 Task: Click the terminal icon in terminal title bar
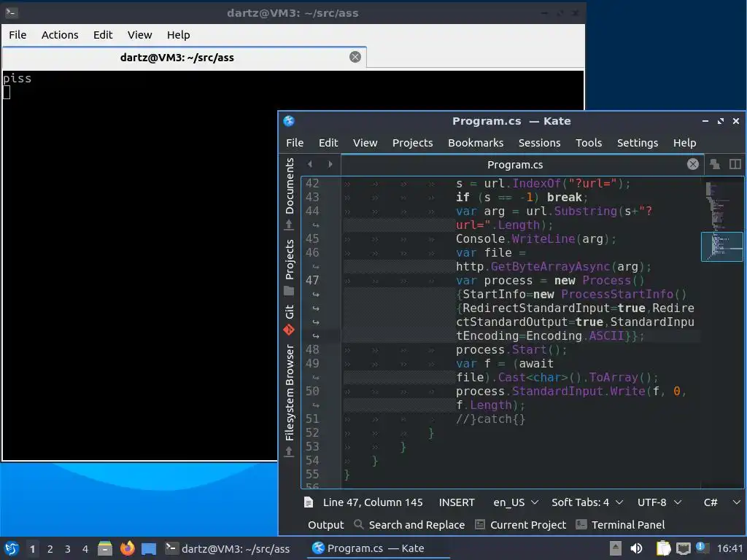(12, 12)
